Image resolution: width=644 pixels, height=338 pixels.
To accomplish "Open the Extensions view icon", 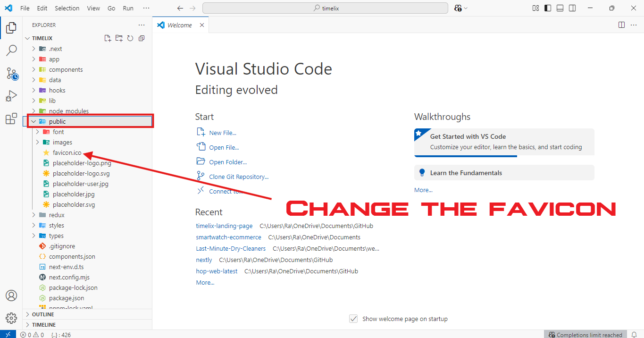I will 11,118.
